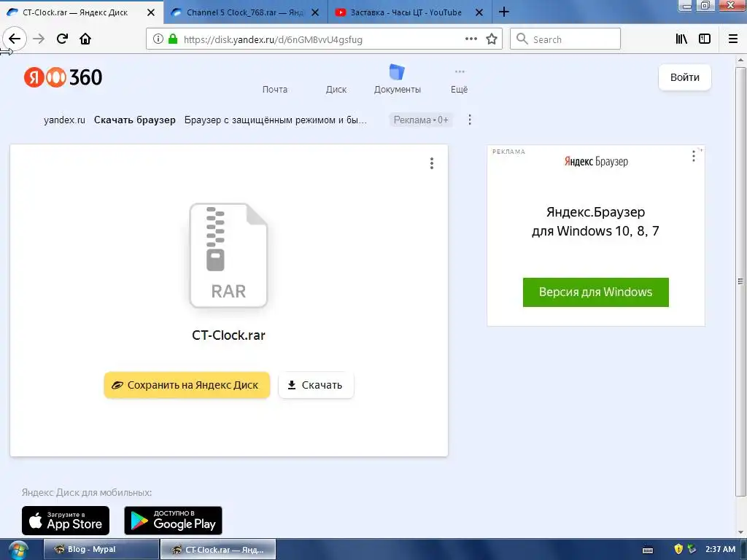
Task: Focus the browser Search box
Action: point(565,39)
